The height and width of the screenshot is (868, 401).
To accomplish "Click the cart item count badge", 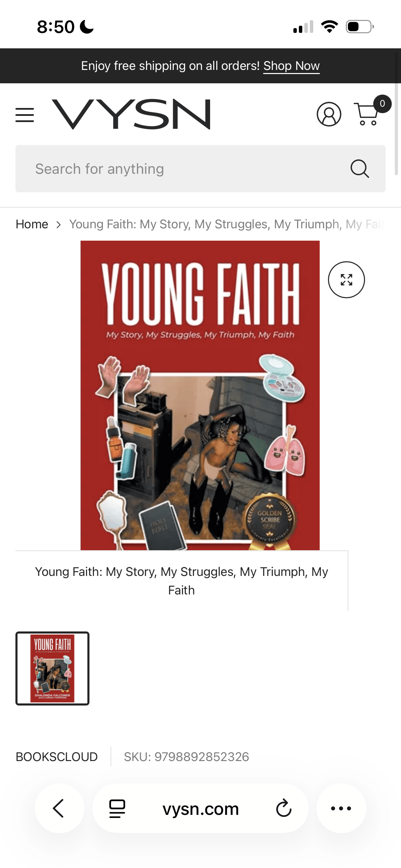I will [x=382, y=104].
